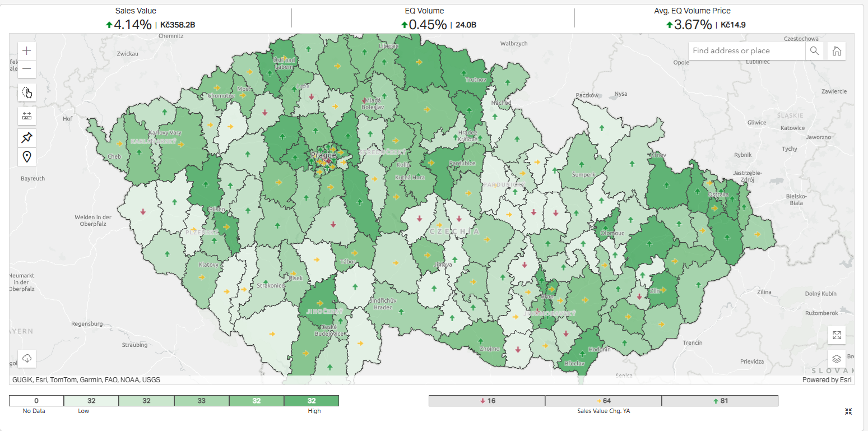The width and height of the screenshot is (868, 431).
Task: Click the Hodonín label on map
Action: tap(600, 349)
